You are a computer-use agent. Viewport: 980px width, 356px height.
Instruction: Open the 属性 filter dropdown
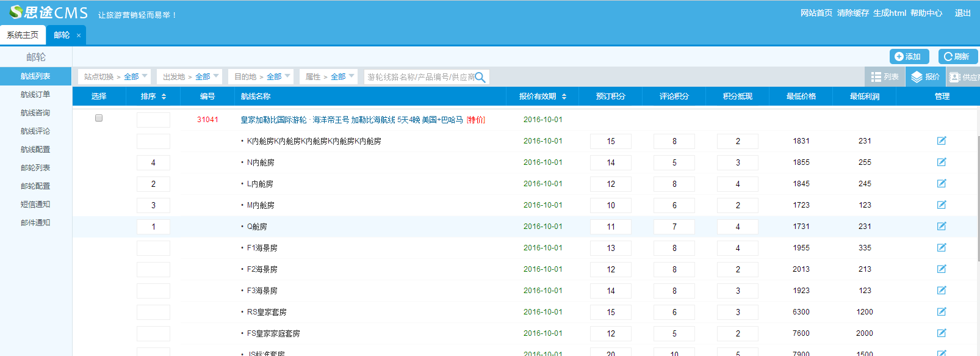(330, 77)
